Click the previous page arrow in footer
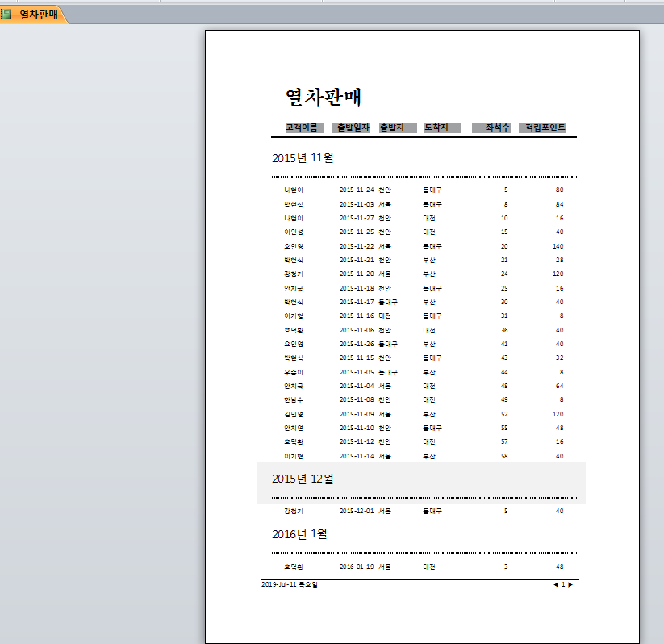664x644 pixels. pyautogui.click(x=555, y=584)
